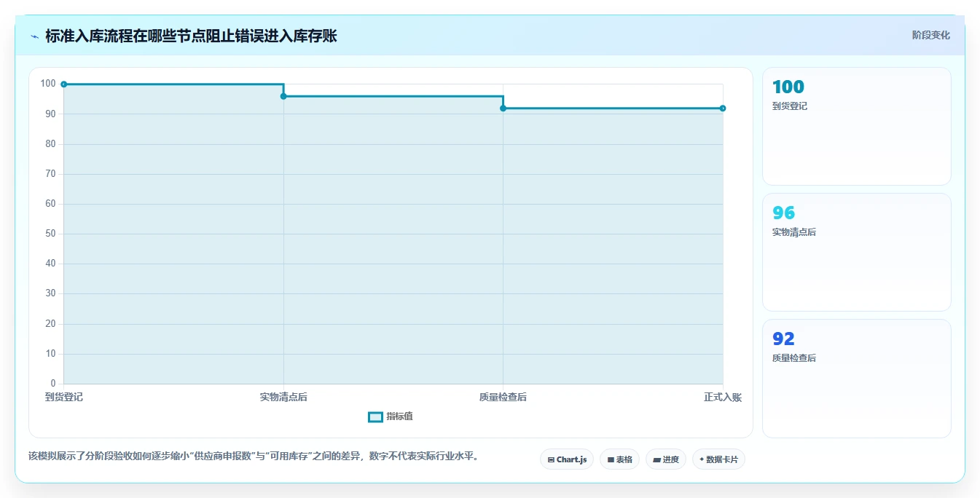Toggle the 指标值 legend color box

pyautogui.click(x=375, y=416)
